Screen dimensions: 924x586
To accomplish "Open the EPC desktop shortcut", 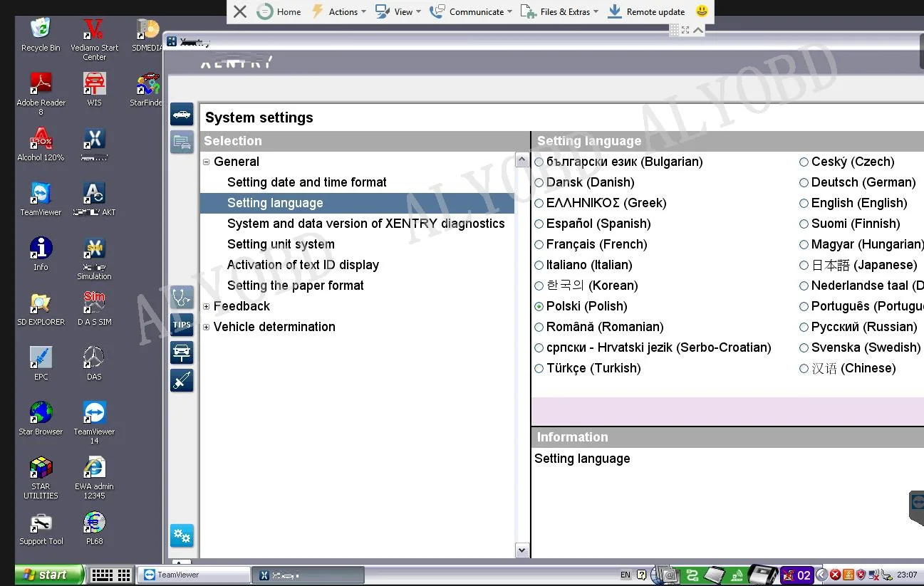I will pyautogui.click(x=41, y=364).
